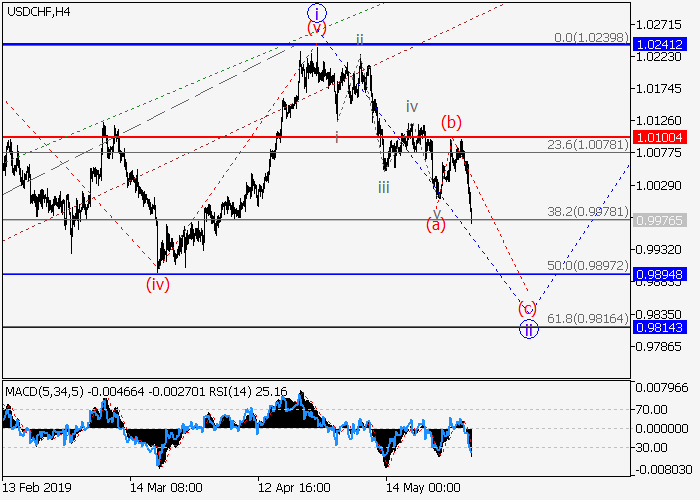The width and height of the screenshot is (700, 500).
Task: Click the 14 Mar 08:00 date label
Action: [166, 488]
